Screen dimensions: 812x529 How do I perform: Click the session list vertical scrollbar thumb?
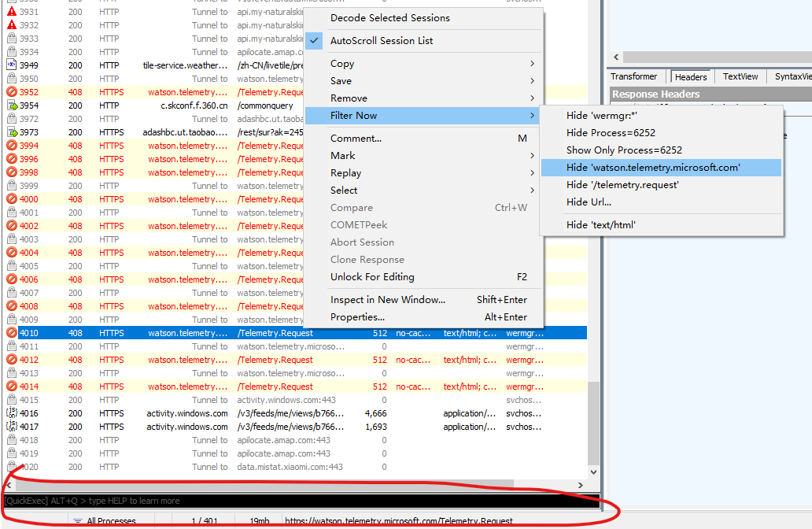click(x=593, y=424)
